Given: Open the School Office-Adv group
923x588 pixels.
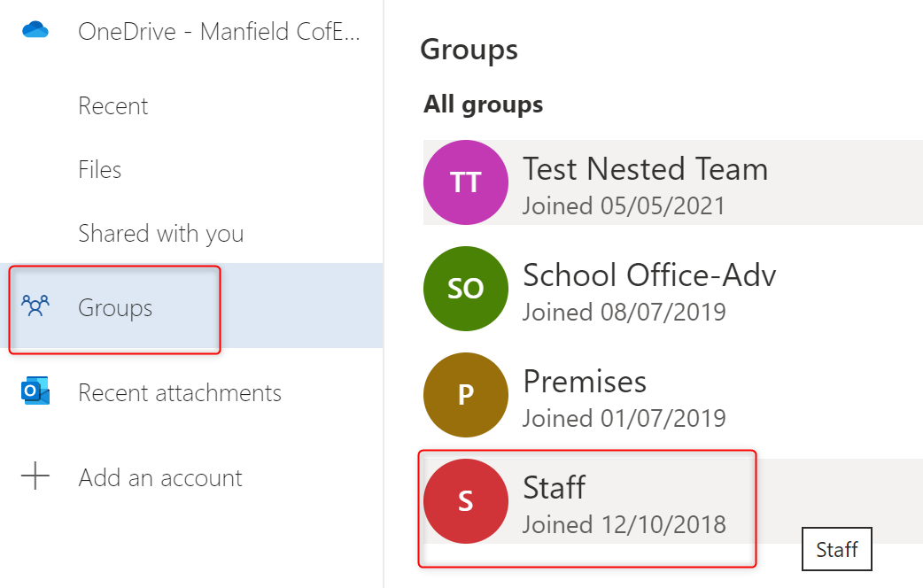Looking at the screenshot, I should 649,275.
